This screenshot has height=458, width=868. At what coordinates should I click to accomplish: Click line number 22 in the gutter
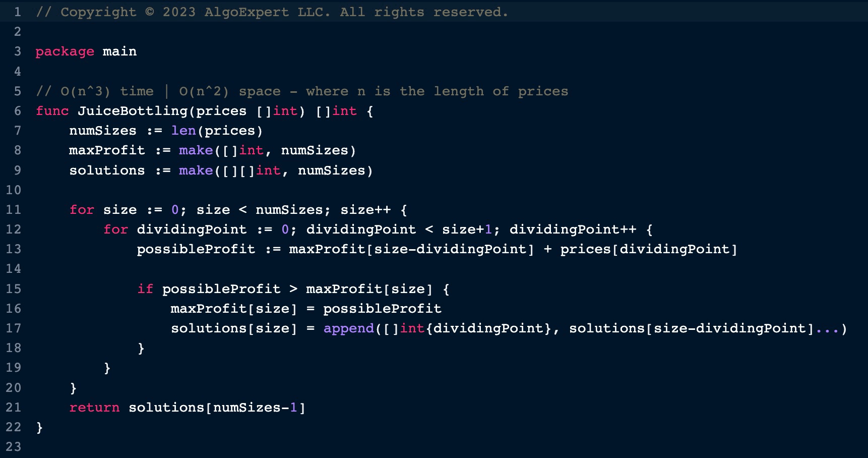click(x=14, y=427)
